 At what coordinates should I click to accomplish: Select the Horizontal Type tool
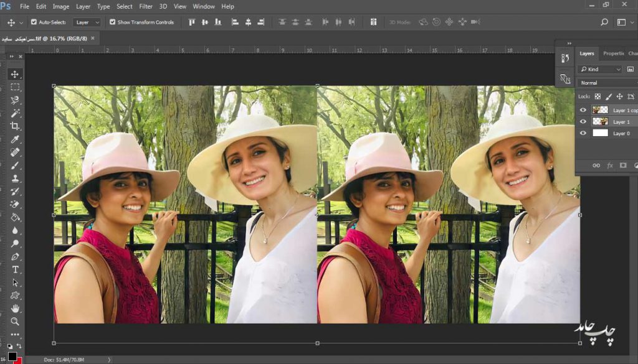pyautogui.click(x=15, y=269)
